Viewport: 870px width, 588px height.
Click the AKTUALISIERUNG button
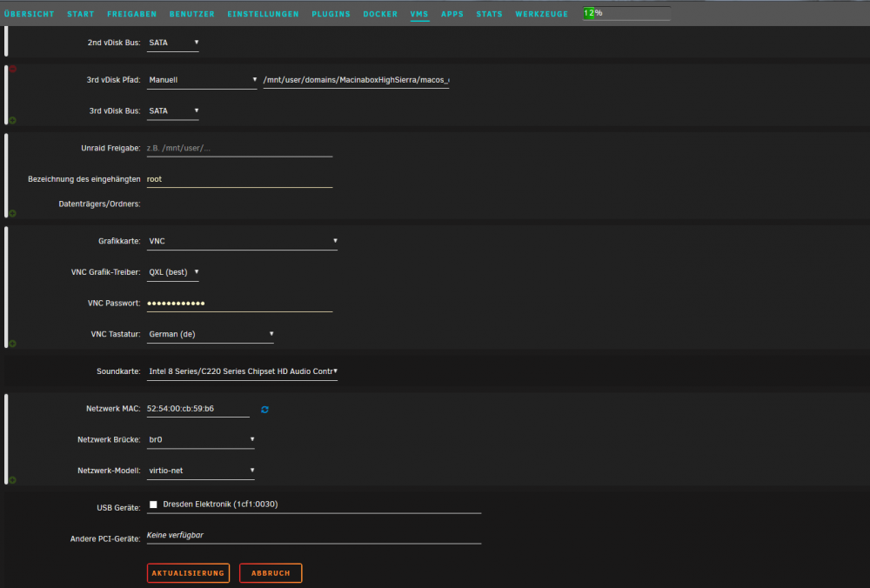[x=188, y=573]
